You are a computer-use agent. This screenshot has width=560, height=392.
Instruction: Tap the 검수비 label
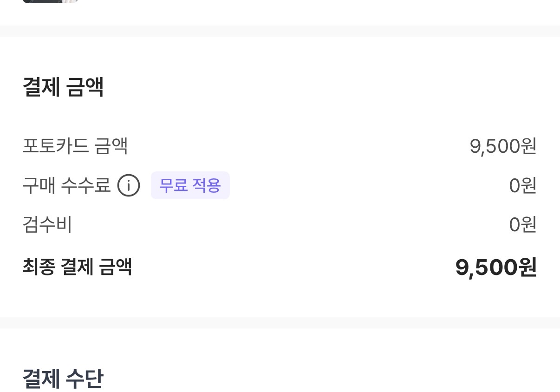pyautogui.click(x=47, y=225)
